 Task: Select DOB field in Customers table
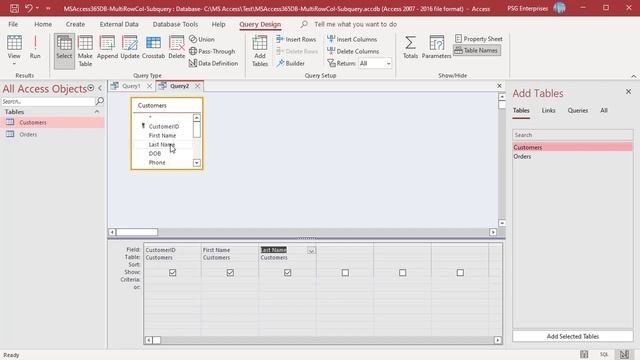(x=155, y=153)
